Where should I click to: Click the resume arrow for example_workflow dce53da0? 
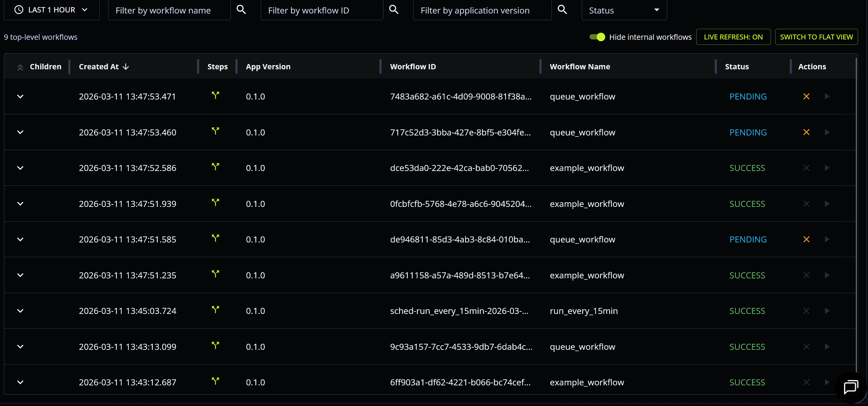pos(827,168)
